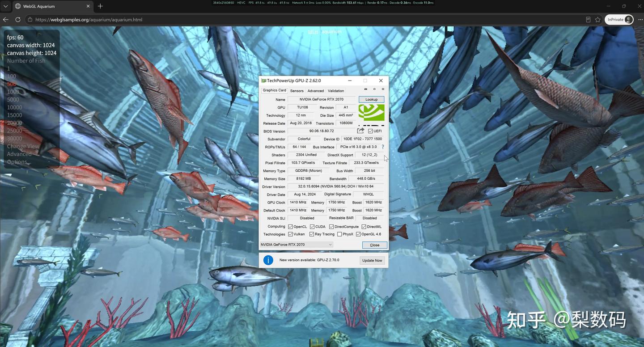Set fish count to 100
Viewport: 644px width, 347px height.
[12, 76]
